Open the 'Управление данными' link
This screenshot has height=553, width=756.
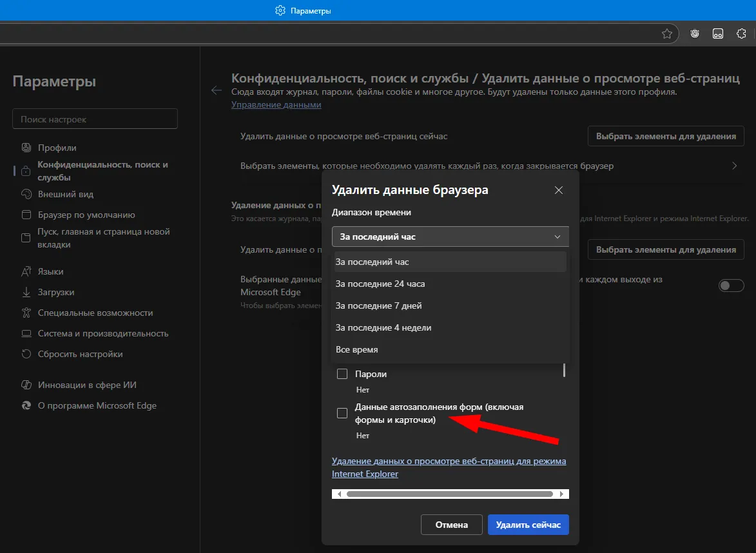tap(276, 104)
